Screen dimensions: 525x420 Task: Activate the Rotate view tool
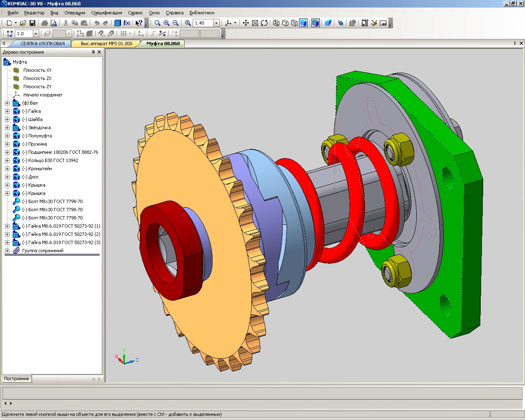pos(264,23)
